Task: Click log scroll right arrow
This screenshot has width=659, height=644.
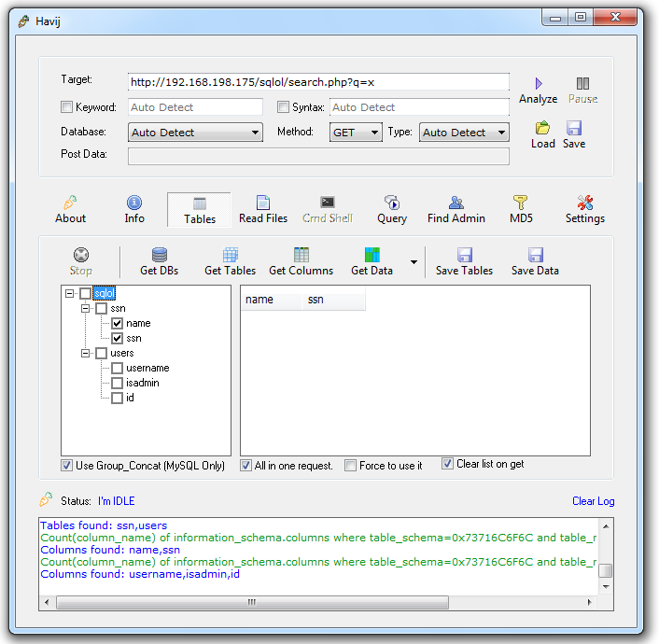Action: point(589,602)
